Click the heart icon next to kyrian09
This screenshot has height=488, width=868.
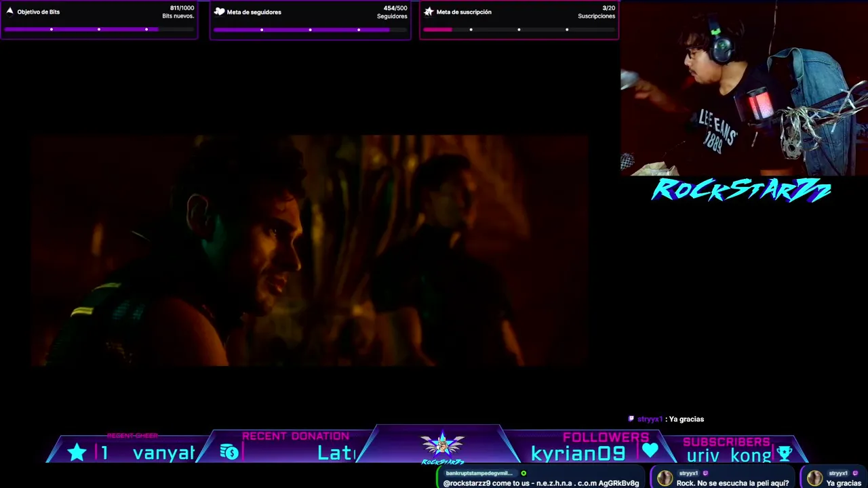tap(650, 450)
